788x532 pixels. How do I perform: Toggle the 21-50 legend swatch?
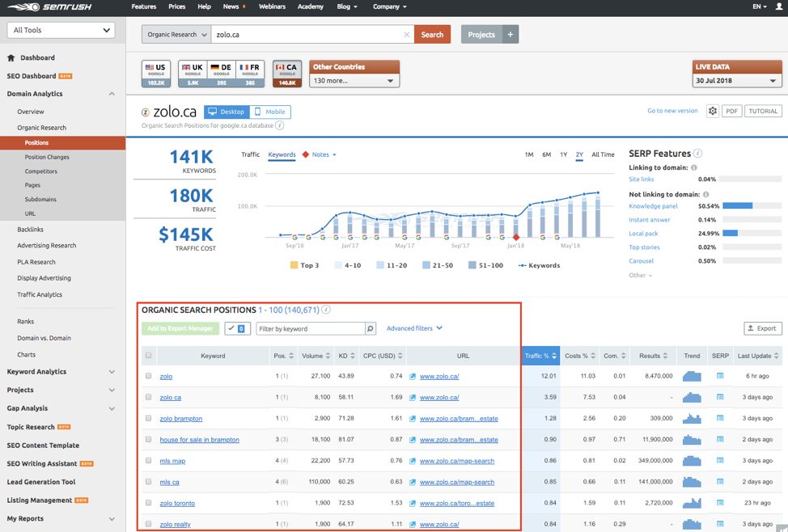[426, 265]
